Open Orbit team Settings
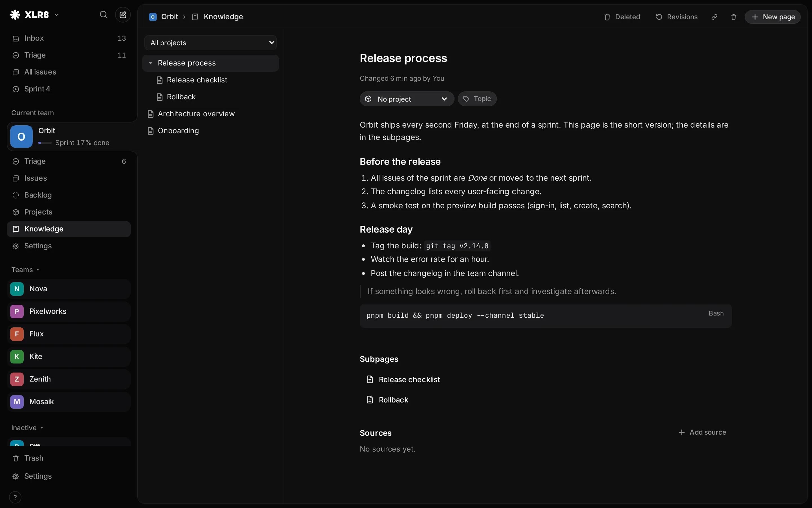The image size is (812, 508). (69, 246)
